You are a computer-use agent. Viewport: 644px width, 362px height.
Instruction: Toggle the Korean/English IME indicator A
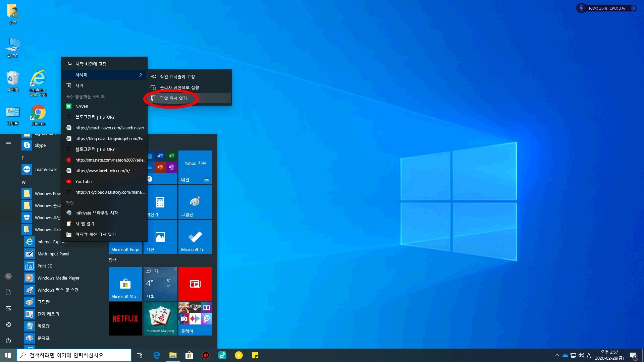[589, 355]
